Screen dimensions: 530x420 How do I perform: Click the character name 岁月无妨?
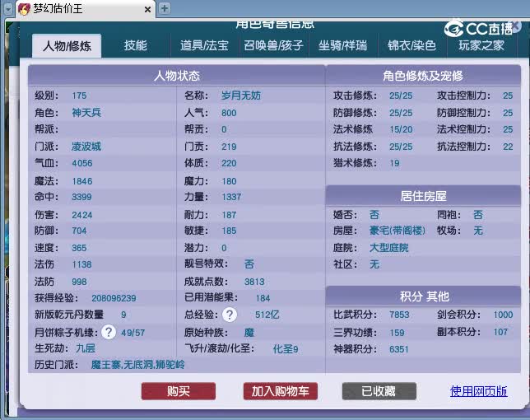[x=240, y=96]
